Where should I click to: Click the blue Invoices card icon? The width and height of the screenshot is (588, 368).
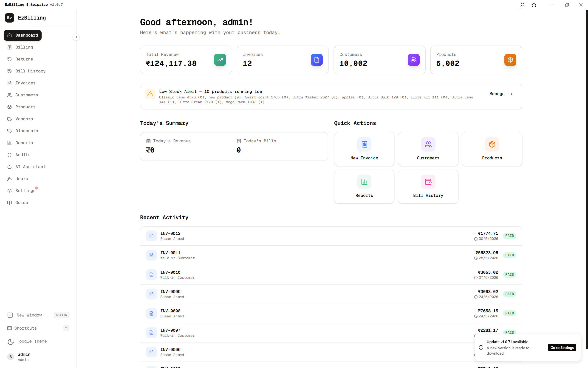pos(317,60)
